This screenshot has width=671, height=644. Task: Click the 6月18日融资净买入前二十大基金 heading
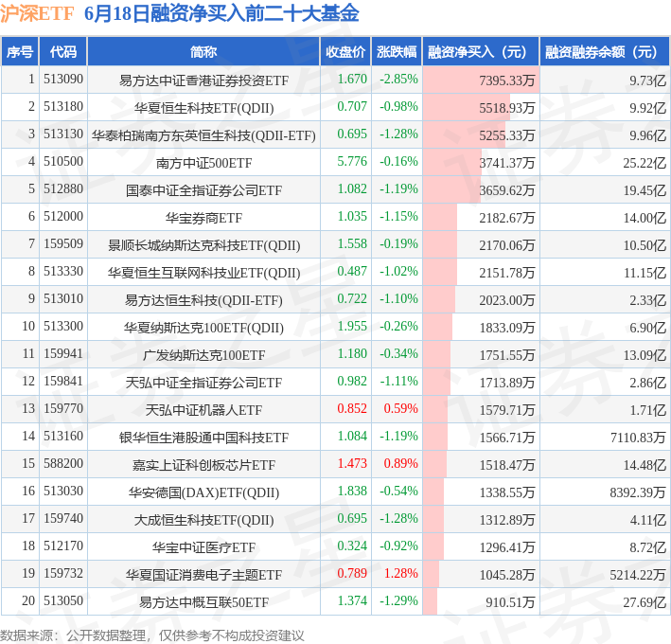click(221, 13)
